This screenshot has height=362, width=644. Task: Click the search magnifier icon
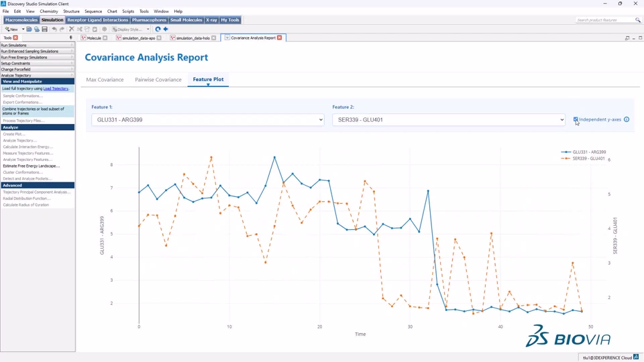[637, 19]
